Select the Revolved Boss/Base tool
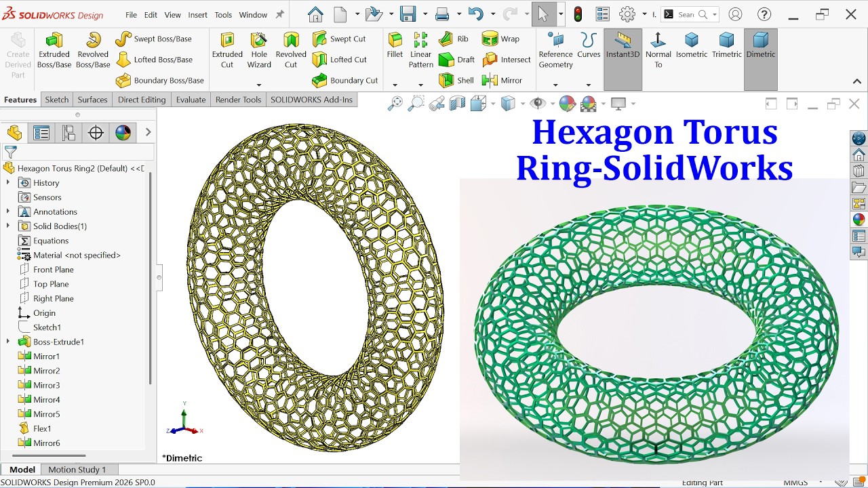The height and width of the screenshot is (488, 868). (93, 50)
